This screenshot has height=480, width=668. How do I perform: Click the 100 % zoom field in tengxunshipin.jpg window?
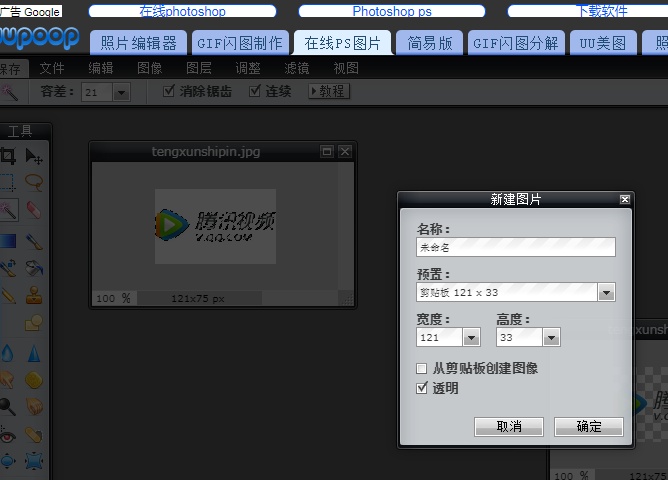coord(113,299)
